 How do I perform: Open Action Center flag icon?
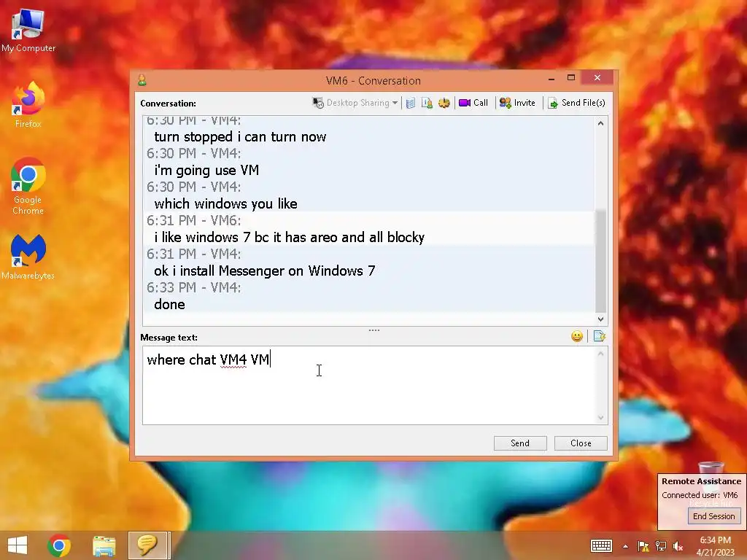[643, 546]
